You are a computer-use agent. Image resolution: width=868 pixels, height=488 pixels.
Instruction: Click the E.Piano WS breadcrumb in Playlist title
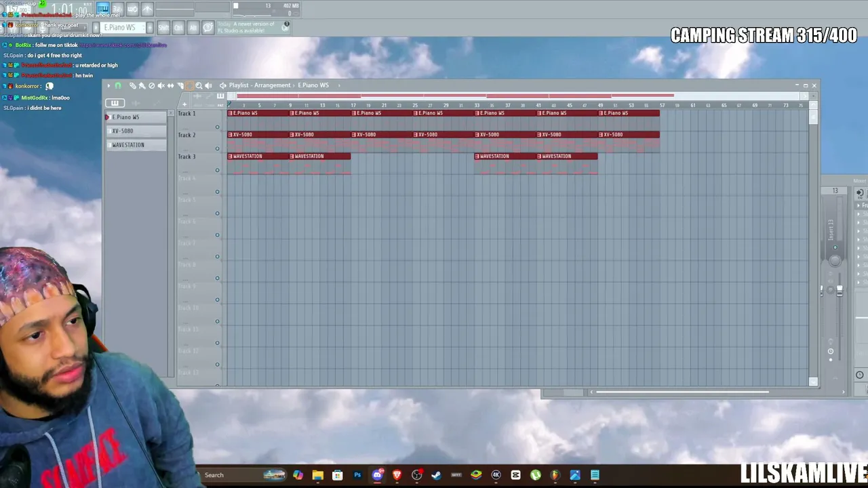[313, 85]
